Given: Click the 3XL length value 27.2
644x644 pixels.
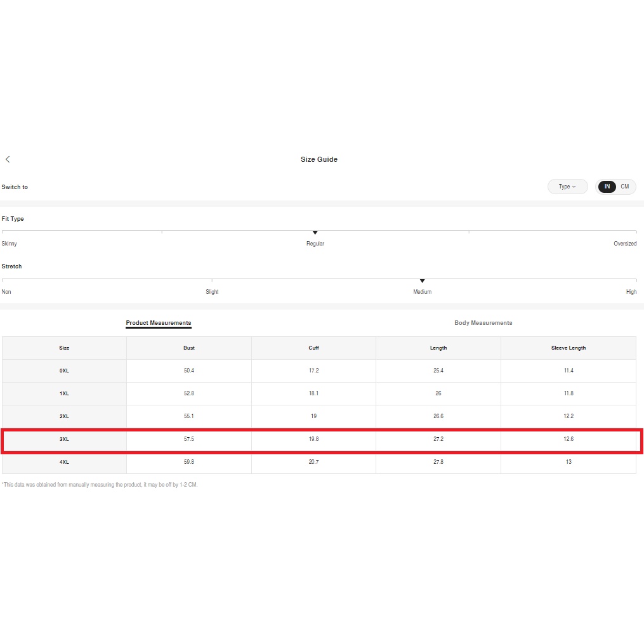Looking at the screenshot, I should tap(438, 439).
